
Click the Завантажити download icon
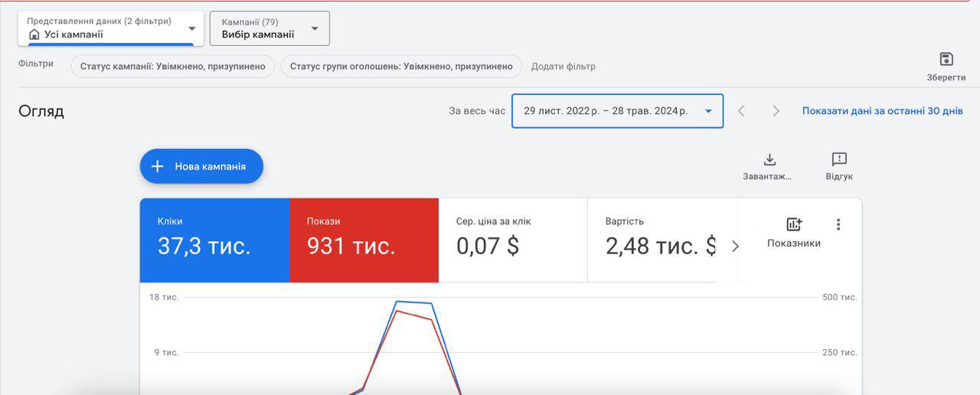[x=769, y=160]
